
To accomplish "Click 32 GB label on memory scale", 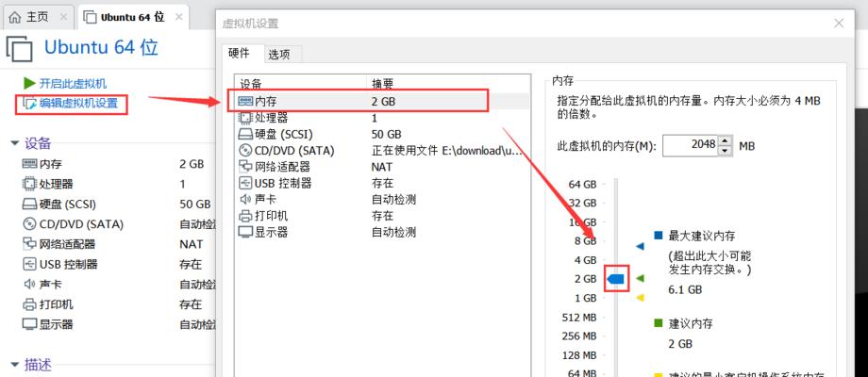I will click(582, 203).
